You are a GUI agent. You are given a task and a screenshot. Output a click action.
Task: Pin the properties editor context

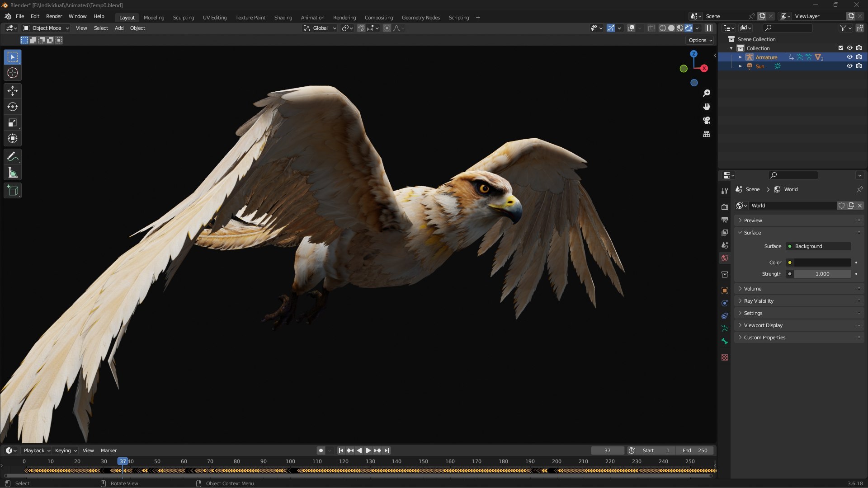pyautogui.click(x=859, y=189)
